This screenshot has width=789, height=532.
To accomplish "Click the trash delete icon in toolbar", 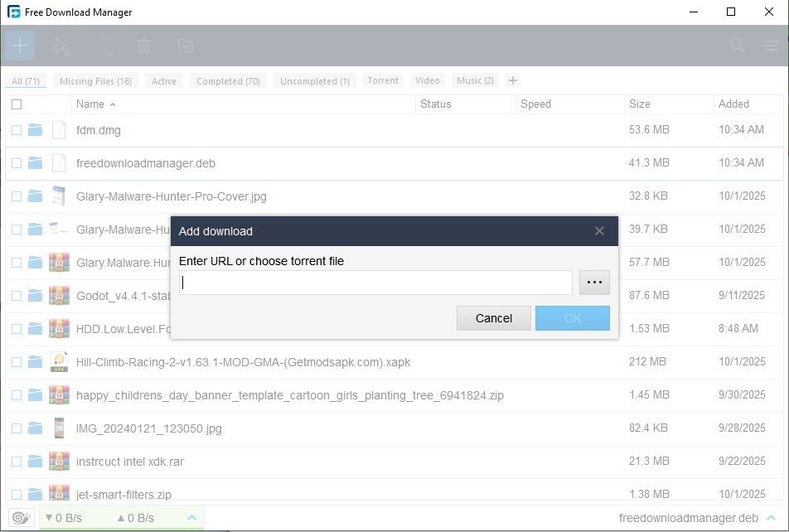I will point(144,46).
